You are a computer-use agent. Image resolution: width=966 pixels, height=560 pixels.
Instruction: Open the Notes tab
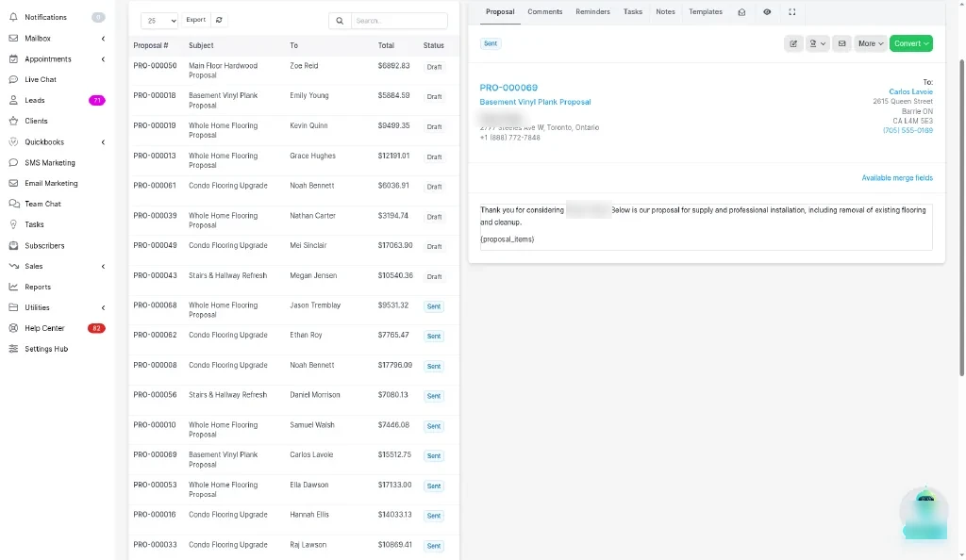pyautogui.click(x=665, y=11)
